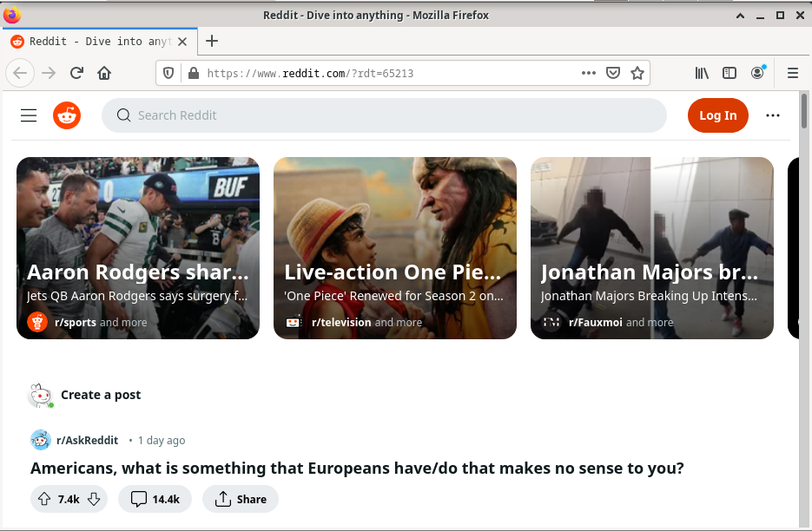
Task: Click the magnifier icon in Search Reddit
Action: coord(123,115)
